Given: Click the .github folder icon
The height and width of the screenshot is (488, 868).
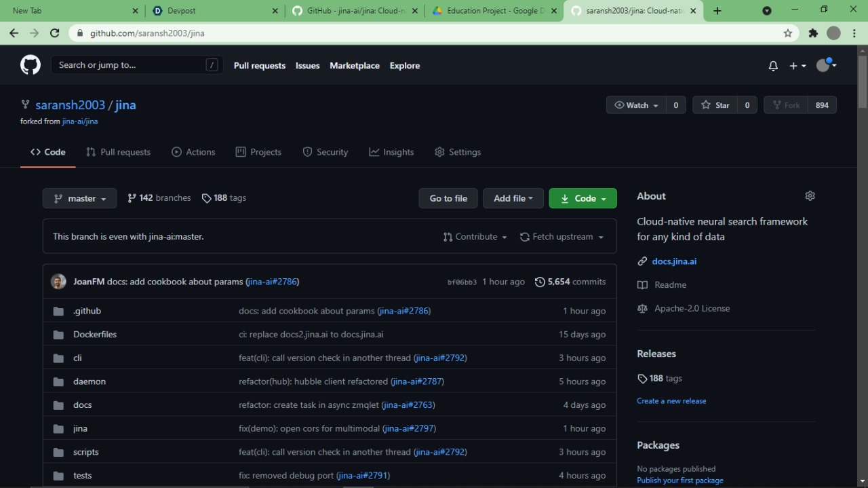Looking at the screenshot, I should click(58, 311).
